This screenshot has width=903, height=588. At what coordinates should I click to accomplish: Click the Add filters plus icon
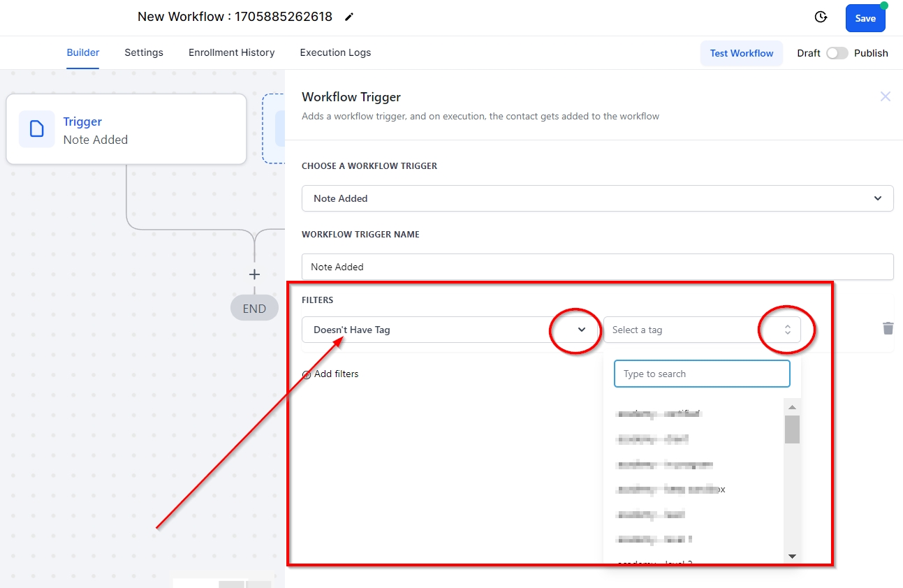[x=307, y=374]
